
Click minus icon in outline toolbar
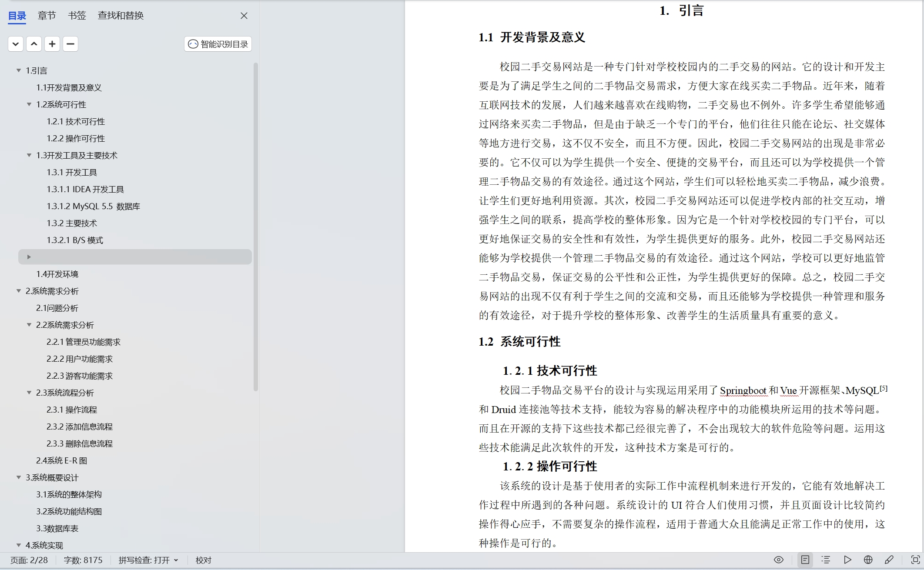[x=70, y=44]
